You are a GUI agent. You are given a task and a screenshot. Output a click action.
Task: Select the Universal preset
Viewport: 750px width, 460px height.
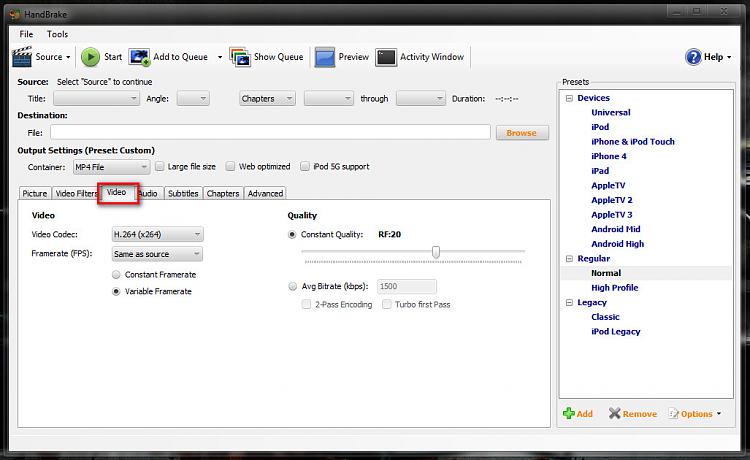[611, 113]
